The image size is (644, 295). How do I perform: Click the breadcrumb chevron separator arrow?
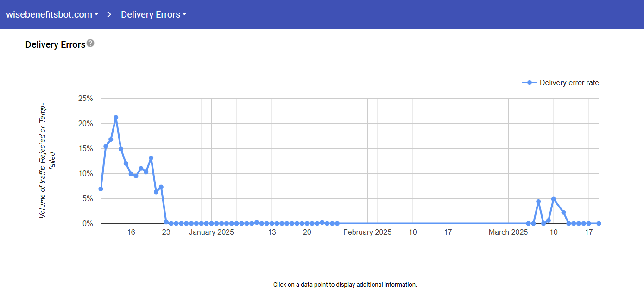(x=109, y=14)
